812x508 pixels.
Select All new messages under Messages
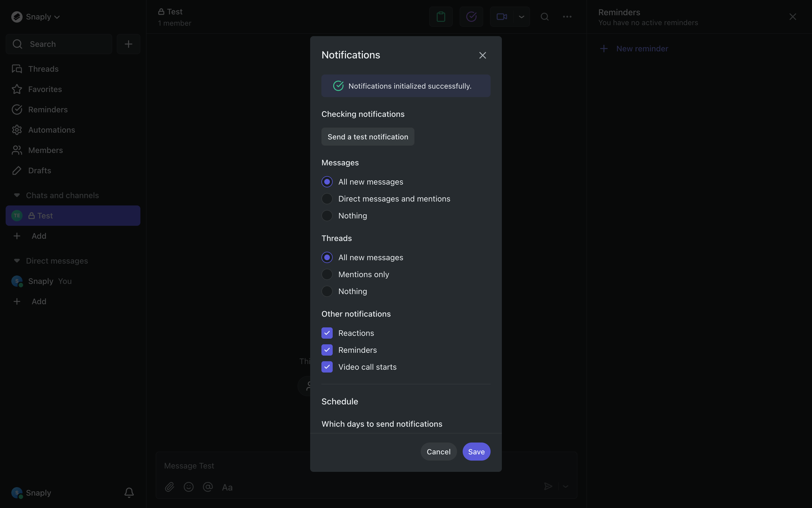pos(327,182)
